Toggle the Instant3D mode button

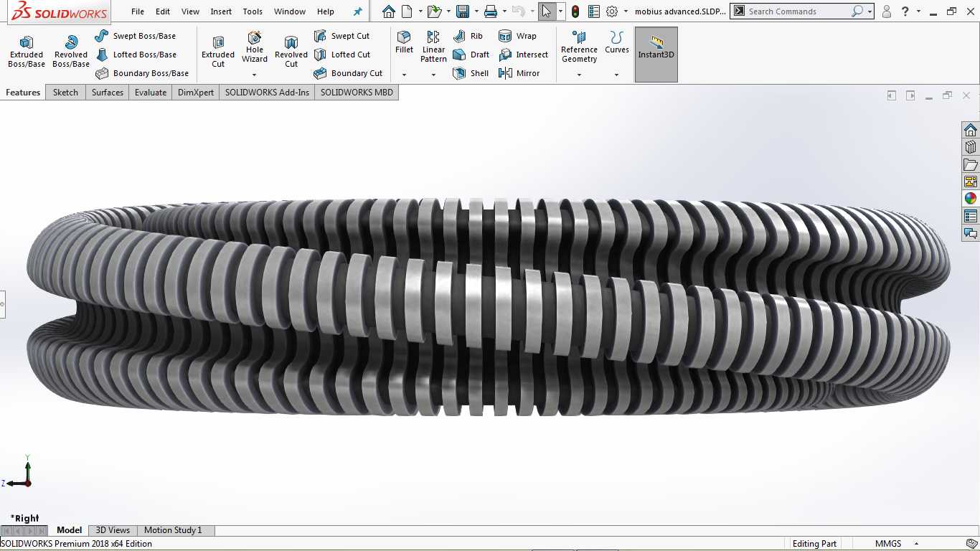coord(656,55)
